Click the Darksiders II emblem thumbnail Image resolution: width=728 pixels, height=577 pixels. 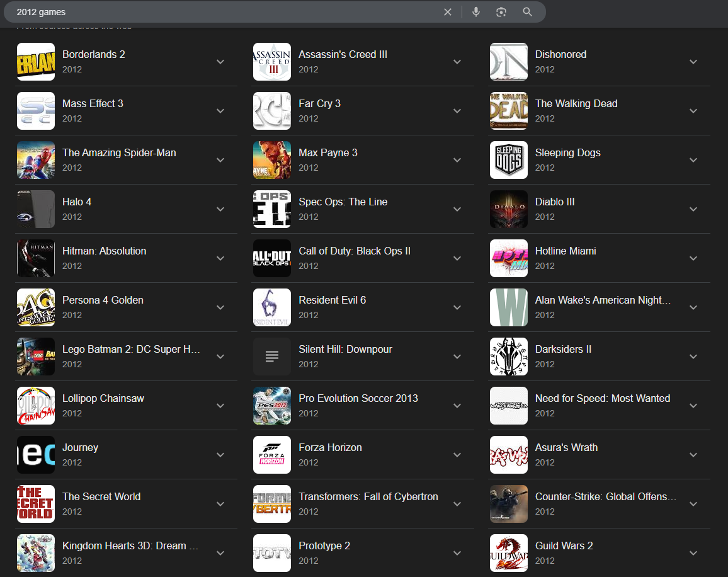(509, 357)
